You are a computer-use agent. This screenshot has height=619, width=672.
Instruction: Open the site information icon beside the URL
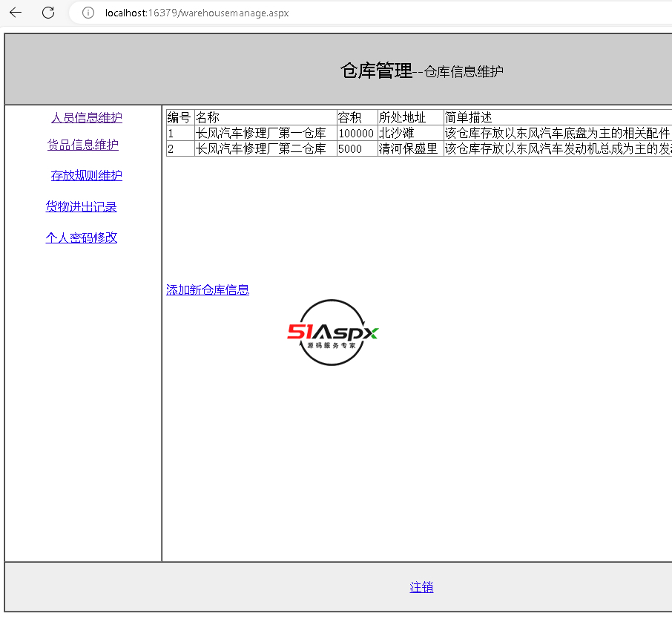click(x=88, y=13)
